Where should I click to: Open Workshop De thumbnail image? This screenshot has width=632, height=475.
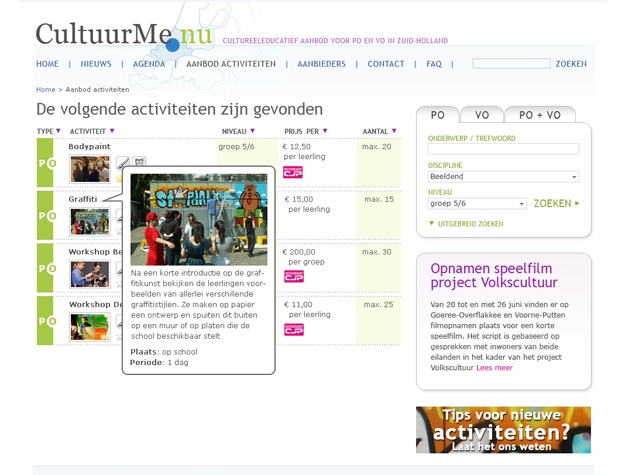click(x=89, y=327)
